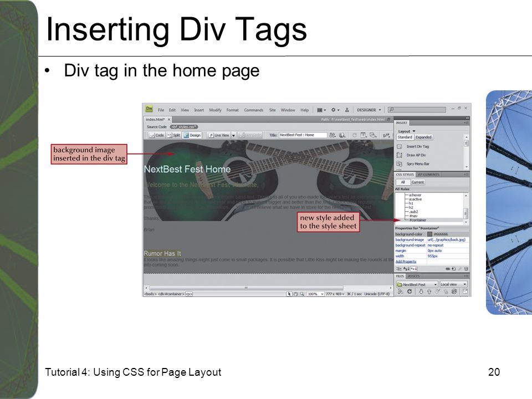Viewport: 532px width, 399px height.
Task: Select All mode in CSS Styles panel
Action: coord(403,182)
